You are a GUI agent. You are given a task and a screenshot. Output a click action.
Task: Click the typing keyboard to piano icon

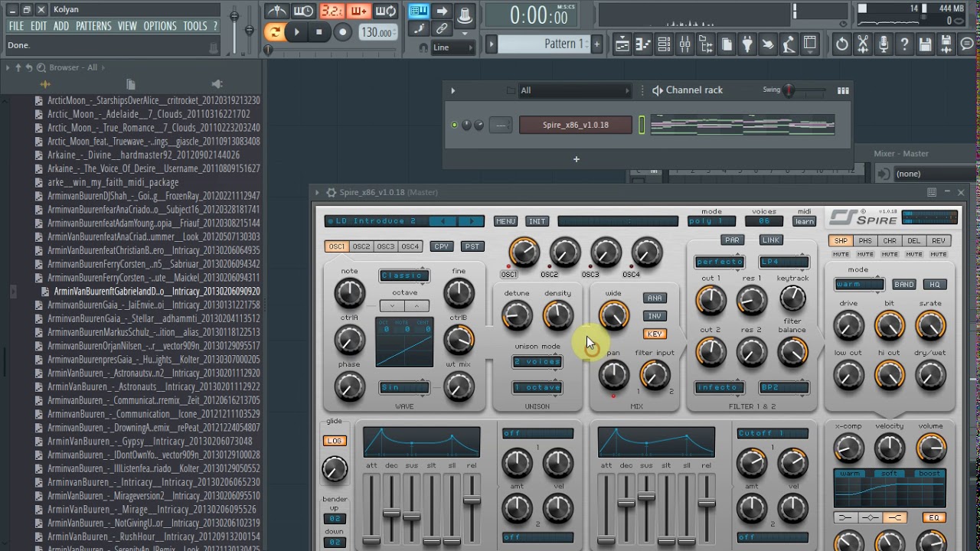pyautogui.click(x=420, y=11)
